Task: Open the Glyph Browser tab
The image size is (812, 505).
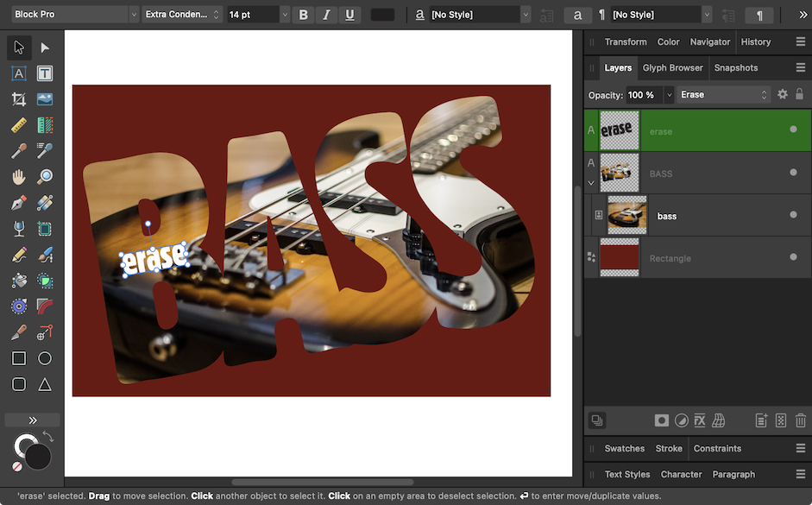Action: 672,67
